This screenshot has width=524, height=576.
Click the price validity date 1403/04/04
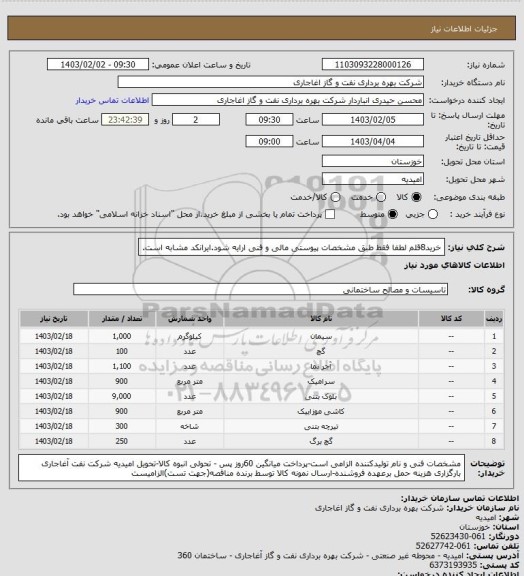(x=373, y=141)
